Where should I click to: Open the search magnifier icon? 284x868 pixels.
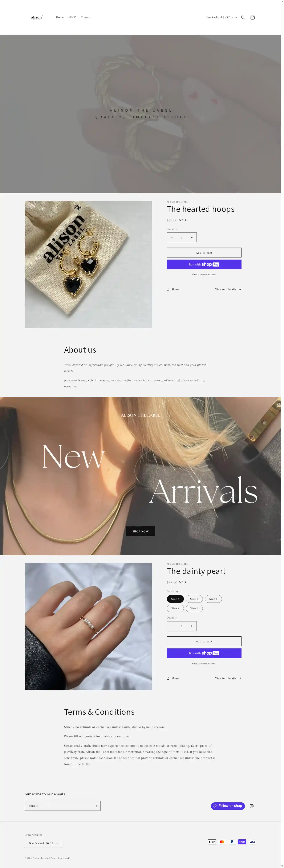click(243, 17)
